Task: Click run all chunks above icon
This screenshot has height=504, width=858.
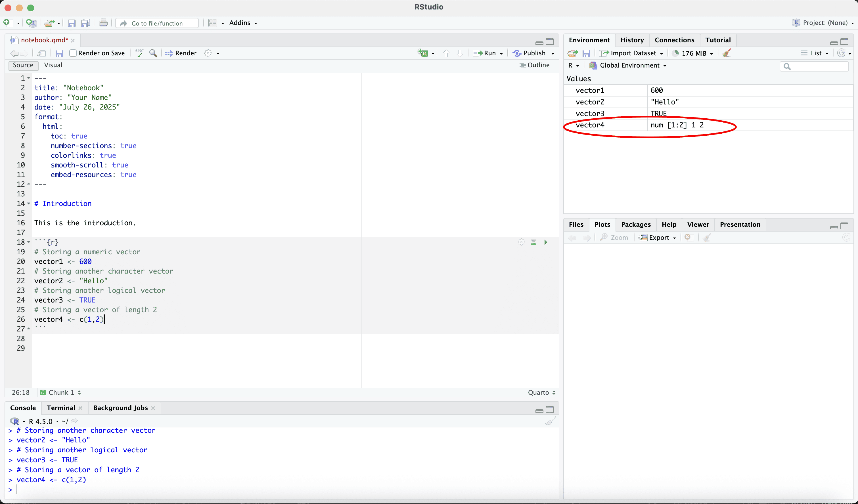Action: pyautogui.click(x=533, y=242)
